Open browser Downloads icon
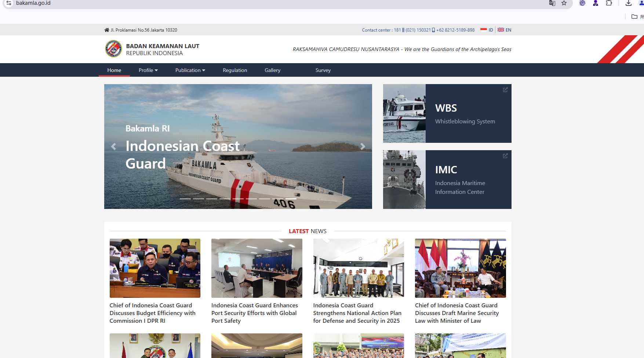644x358 pixels. click(x=629, y=3)
